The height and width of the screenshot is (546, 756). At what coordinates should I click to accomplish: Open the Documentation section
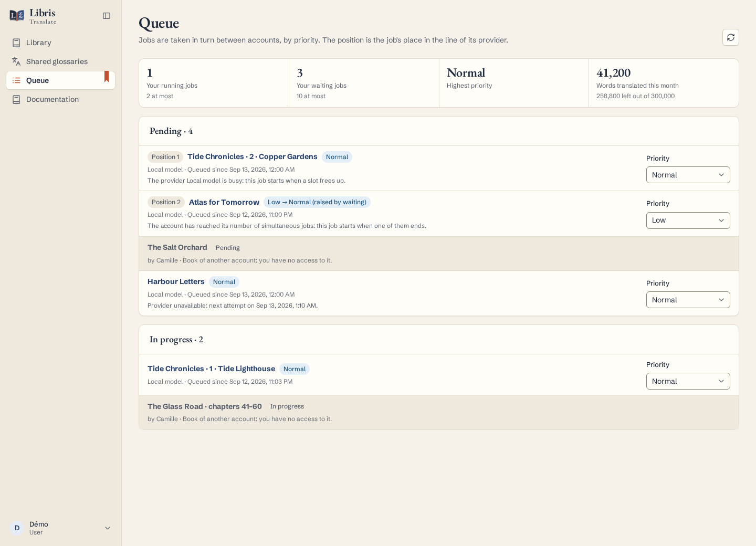pyautogui.click(x=60, y=99)
